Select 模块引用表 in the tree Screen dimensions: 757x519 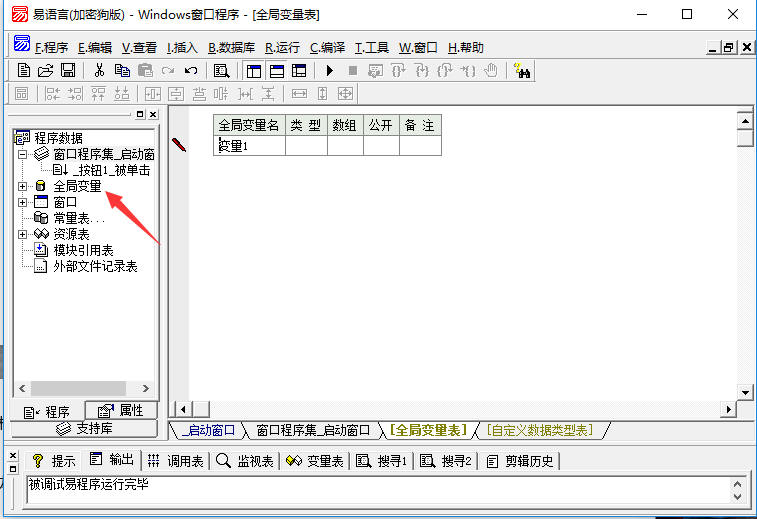coord(84,250)
